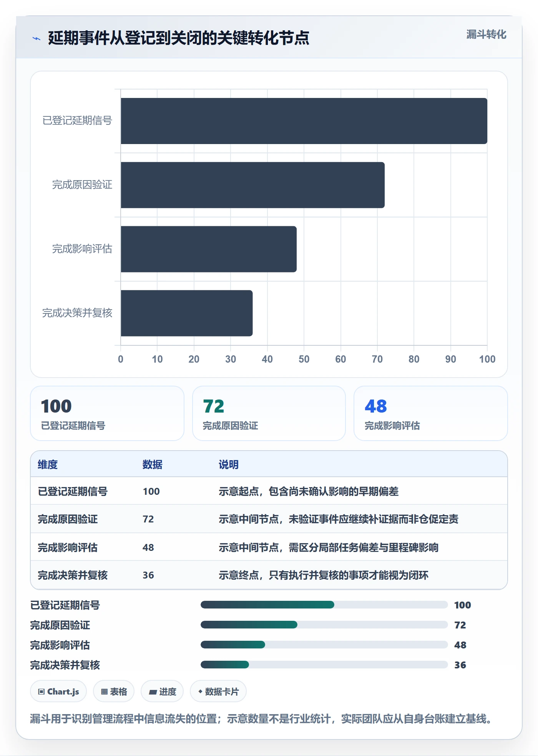Select the Chart.js chip
538x756 pixels.
(x=58, y=691)
